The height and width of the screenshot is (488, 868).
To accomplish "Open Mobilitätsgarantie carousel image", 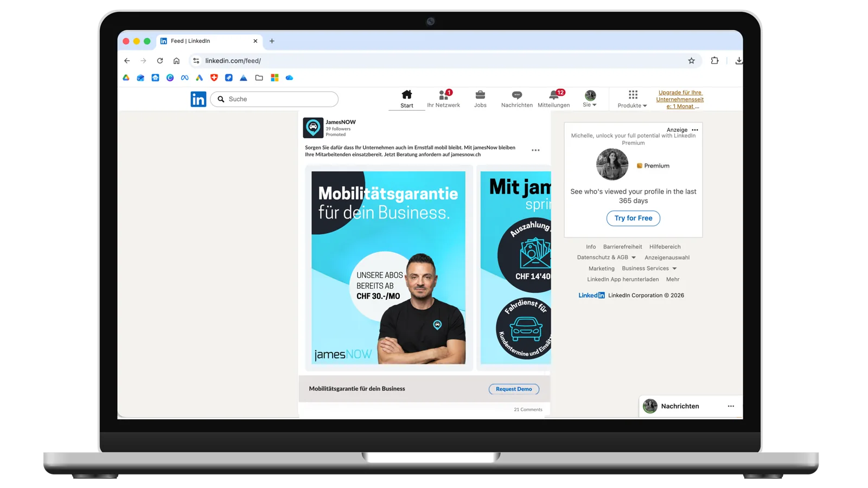I will [388, 267].
